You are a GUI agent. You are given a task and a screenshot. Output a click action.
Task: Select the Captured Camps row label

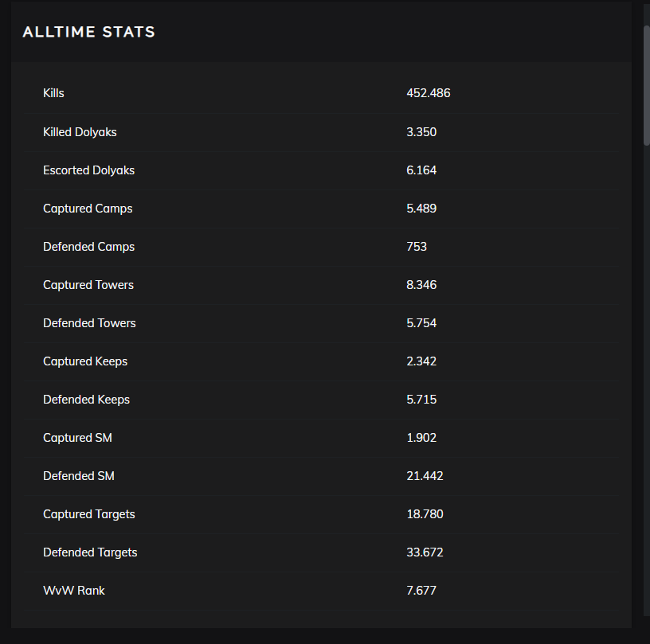88,209
